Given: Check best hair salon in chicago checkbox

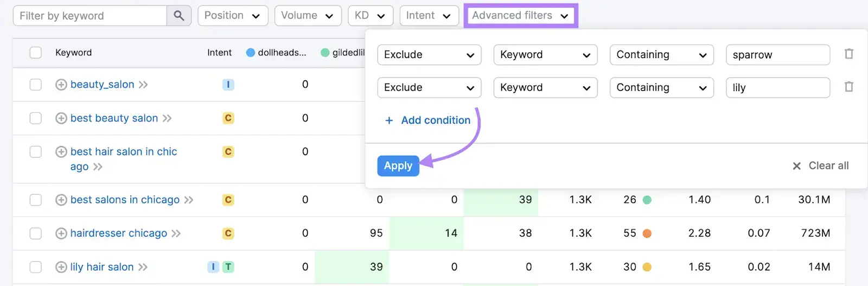Looking at the screenshot, I should coord(36,152).
